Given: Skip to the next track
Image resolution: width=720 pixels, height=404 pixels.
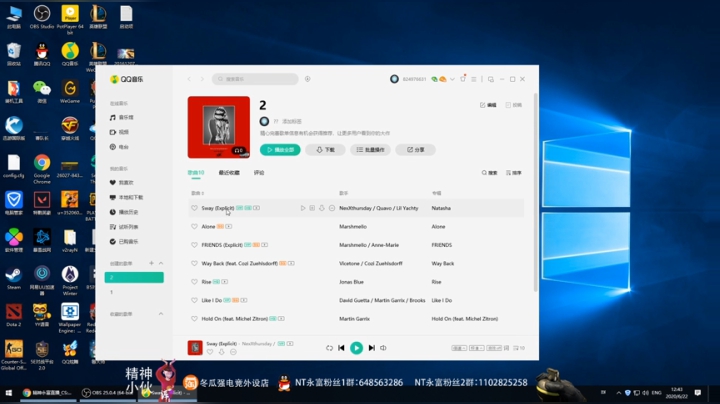Looking at the screenshot, I should tap(371, 348).
